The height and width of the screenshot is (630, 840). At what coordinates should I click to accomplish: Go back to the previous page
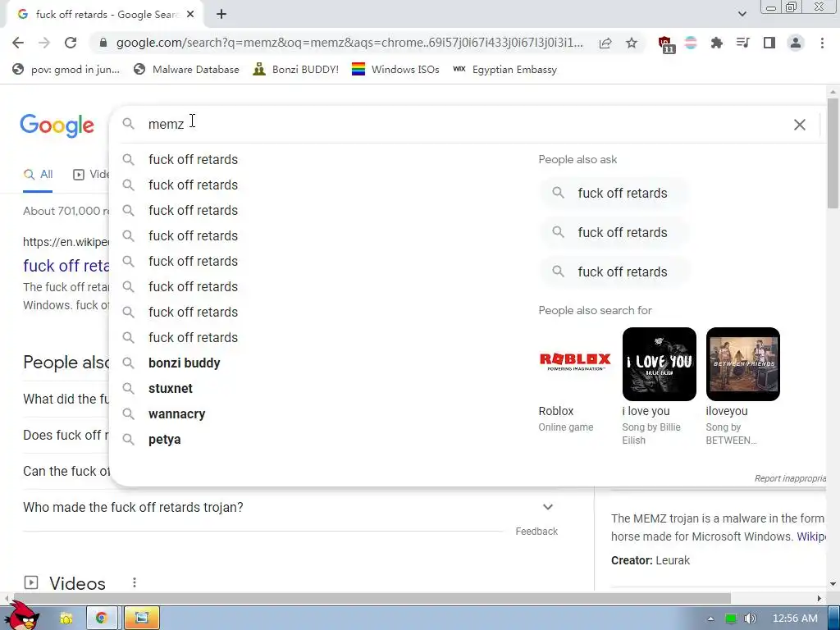[18, 43]
